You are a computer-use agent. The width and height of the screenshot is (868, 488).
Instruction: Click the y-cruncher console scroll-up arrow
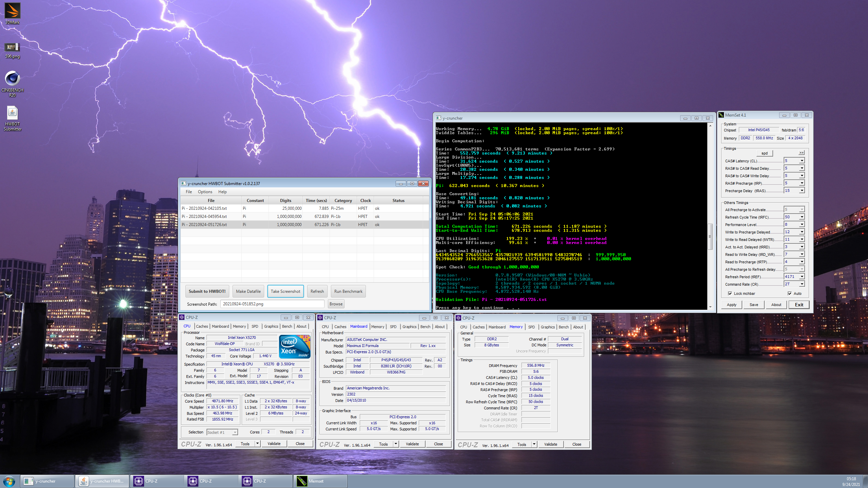click(710, 125)
